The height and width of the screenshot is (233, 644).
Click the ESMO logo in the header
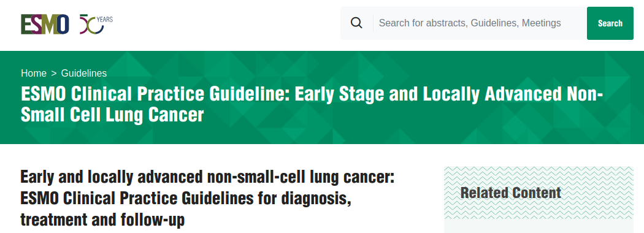pos(45,25)
